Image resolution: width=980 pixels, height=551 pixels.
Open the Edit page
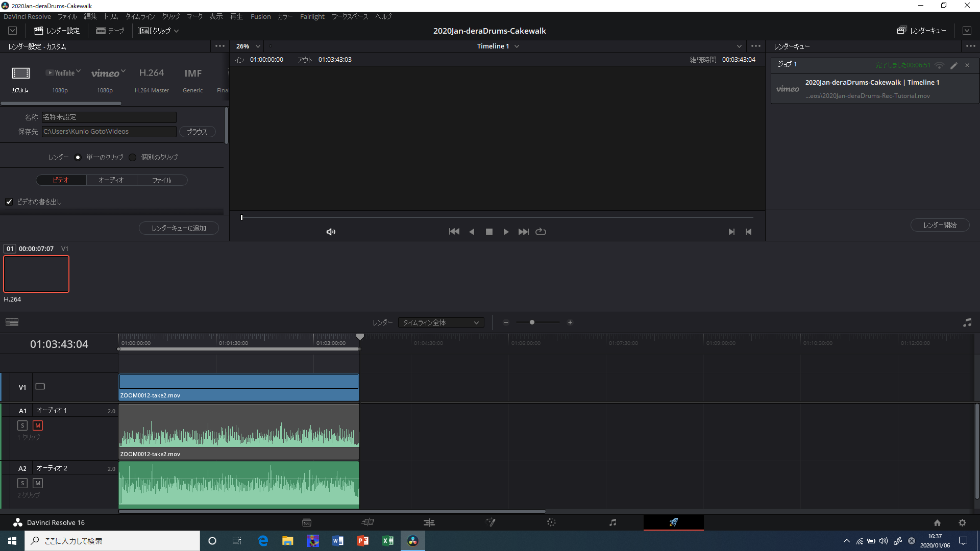[429, 522]
